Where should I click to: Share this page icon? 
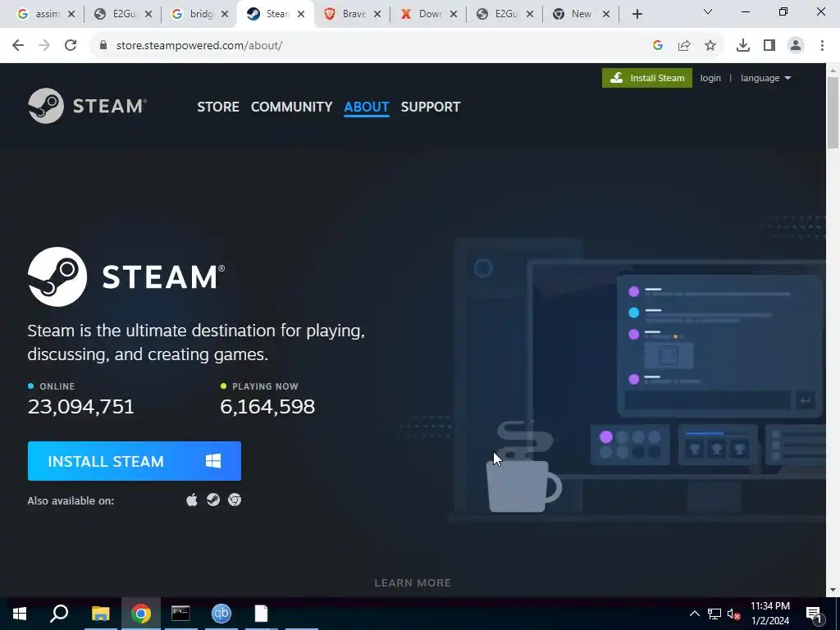684,46
